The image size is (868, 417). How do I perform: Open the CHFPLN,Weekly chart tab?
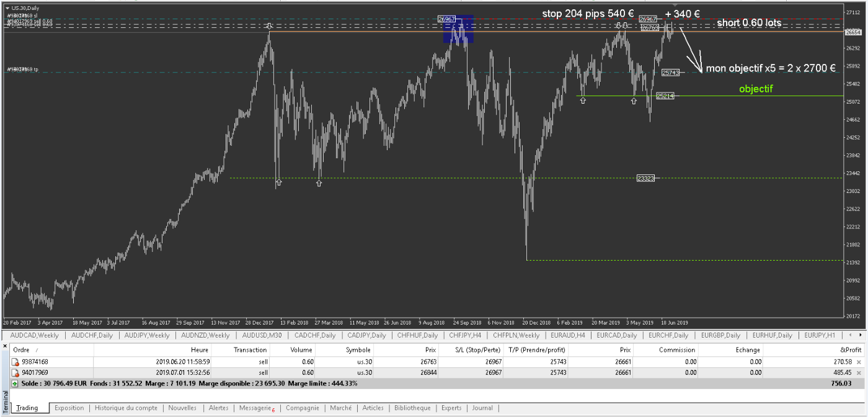(516, 336)
